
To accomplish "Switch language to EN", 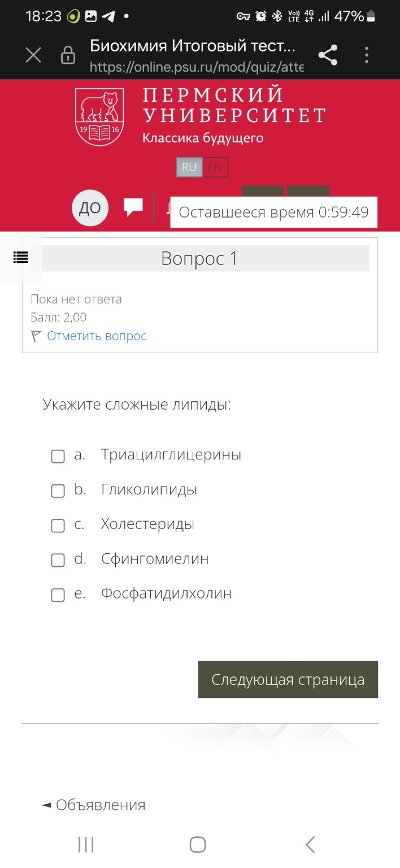I will click(x=215, y=167).
